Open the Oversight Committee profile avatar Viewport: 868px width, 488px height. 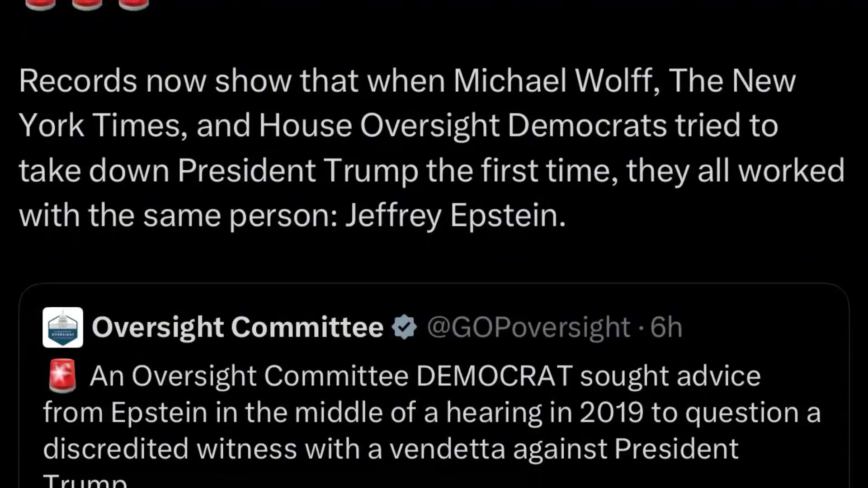tap(63, 327)
